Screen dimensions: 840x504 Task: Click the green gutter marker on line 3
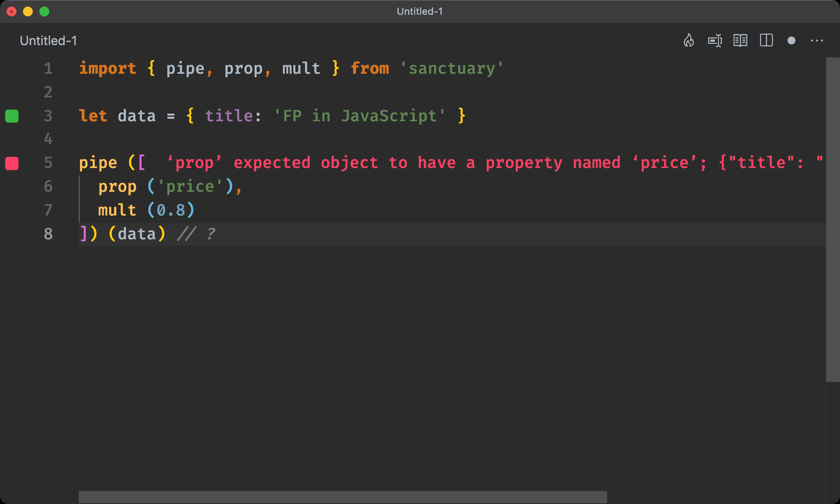tap(12, 116)
